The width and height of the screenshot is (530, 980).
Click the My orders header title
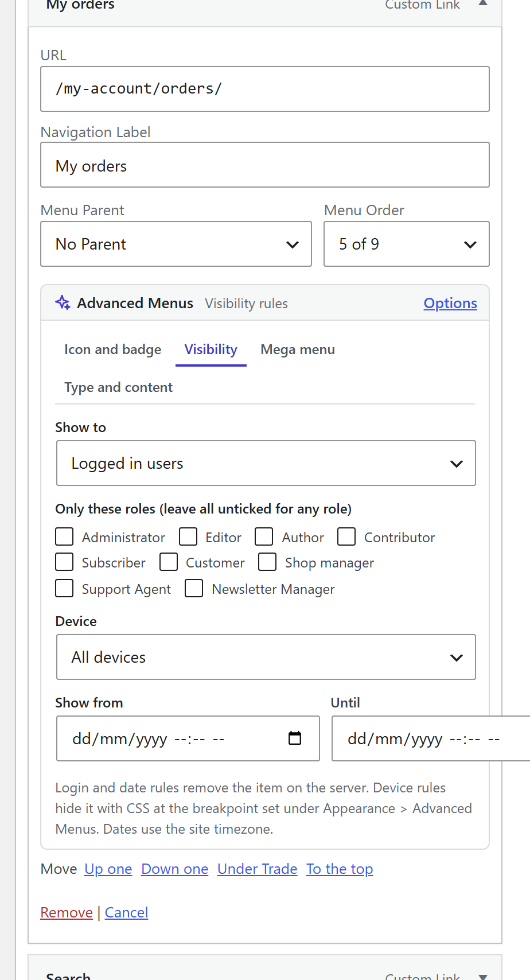click(x=80, y=5)
